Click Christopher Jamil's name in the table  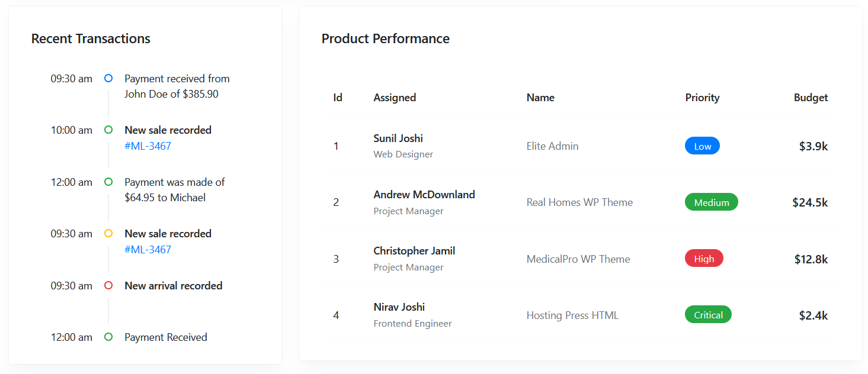click(414, 251)
